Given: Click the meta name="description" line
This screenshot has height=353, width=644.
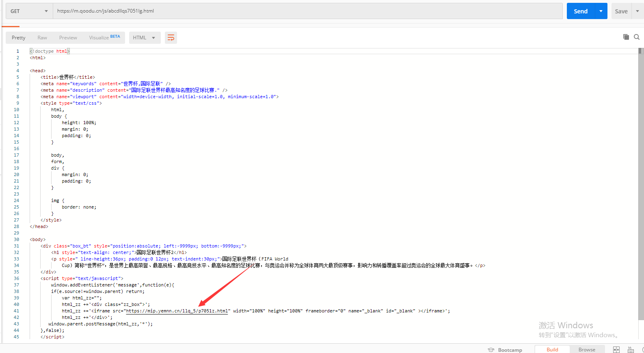Looking at the screenshot, I should point(134,90).
